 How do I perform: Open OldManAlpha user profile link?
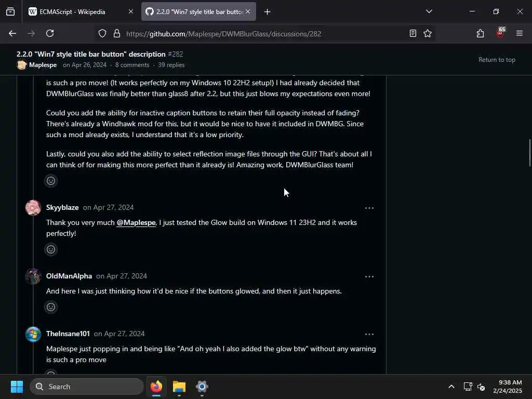pos(69,276)
